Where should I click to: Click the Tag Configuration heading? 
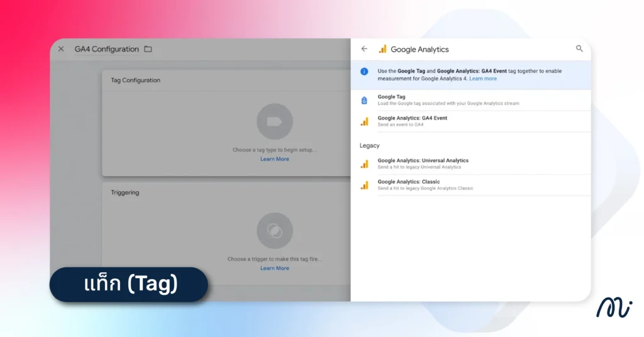click(x=136, y=80)
